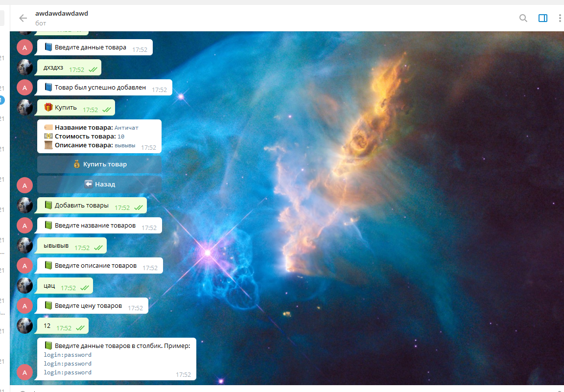The width and height of the screenshot is (564, 392).
Task: Click bot avatar beside Введите название товаров
Action: pos(25,226)
